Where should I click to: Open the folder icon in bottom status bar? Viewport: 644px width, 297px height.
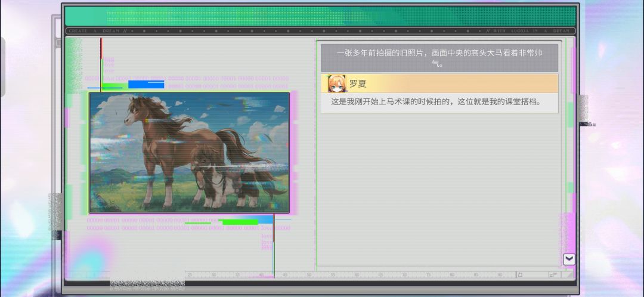click(519, 274)
